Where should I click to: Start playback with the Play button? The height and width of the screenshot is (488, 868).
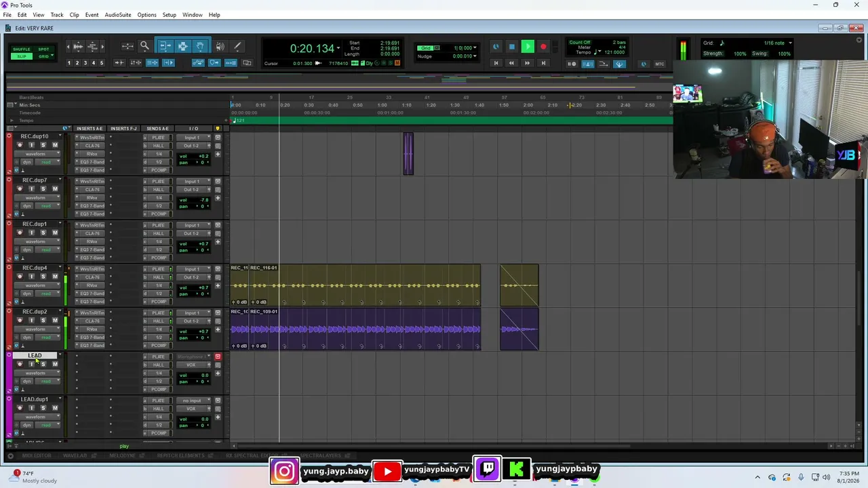pos(528,47)
